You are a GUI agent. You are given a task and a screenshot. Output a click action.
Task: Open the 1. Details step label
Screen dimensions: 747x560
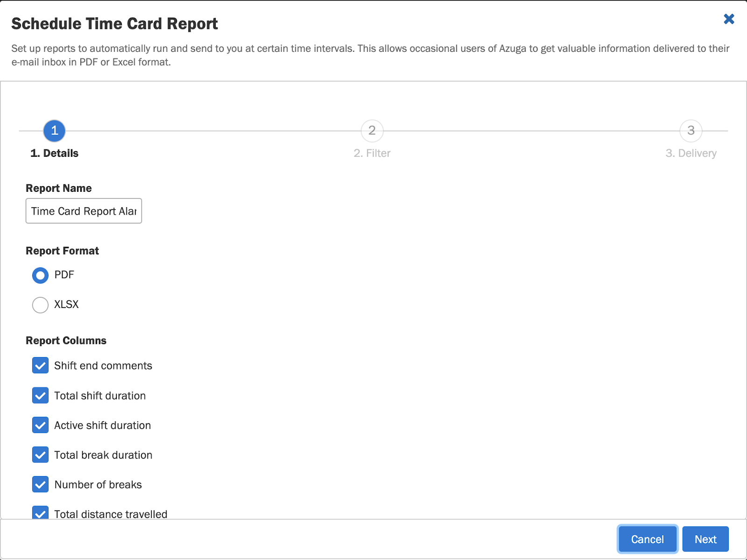54,153
